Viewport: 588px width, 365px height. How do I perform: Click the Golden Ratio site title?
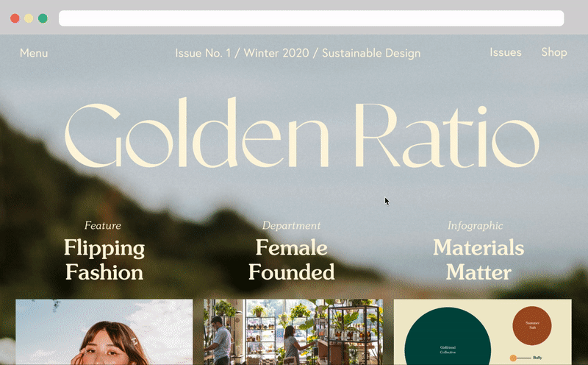click(x=302, y=132)
